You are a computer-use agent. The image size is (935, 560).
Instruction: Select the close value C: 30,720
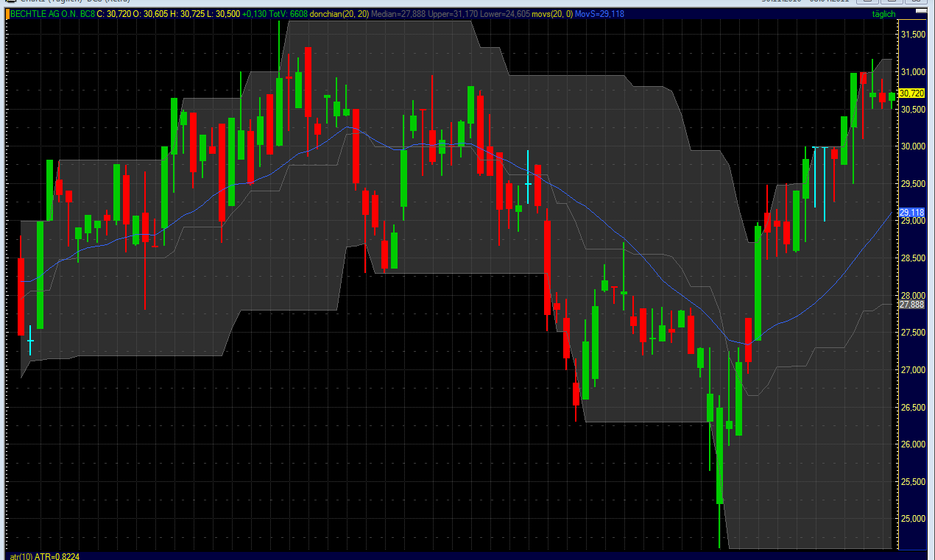click(x=113, y=13)
